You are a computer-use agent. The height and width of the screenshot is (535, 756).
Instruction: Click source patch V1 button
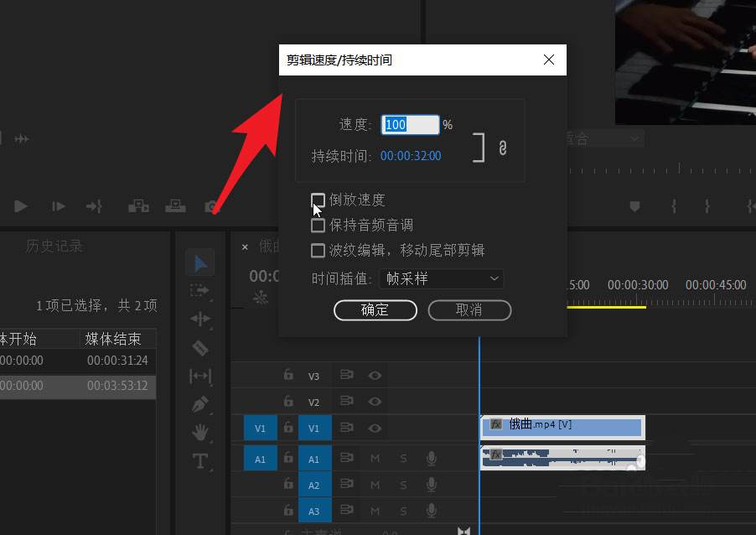tap(261, 428)
